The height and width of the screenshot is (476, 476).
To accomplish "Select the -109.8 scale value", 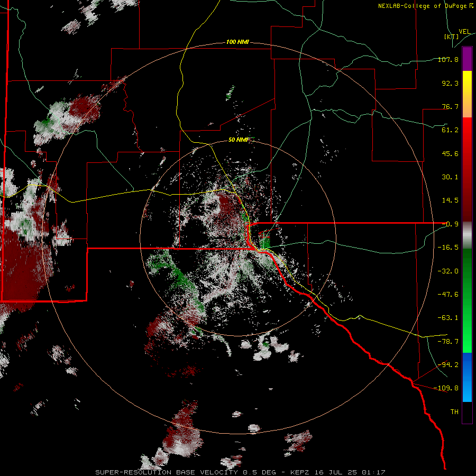I will pyautogui.click(x=446, y=388).
